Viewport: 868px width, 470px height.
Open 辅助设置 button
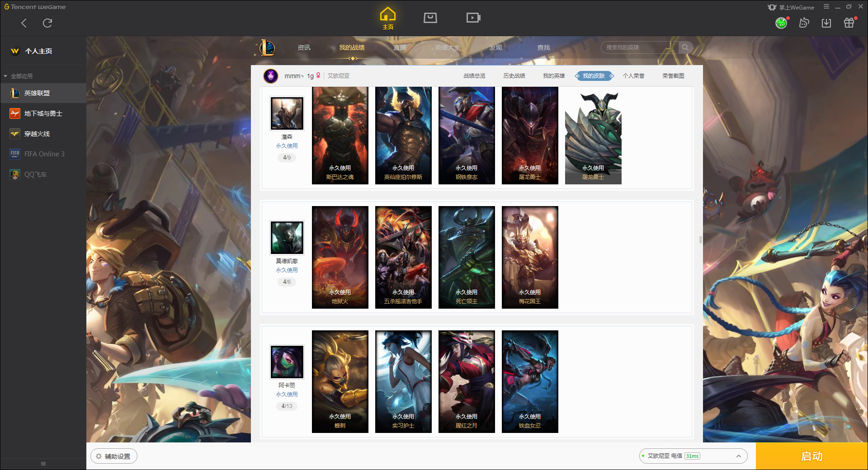[x=114, y=456]
